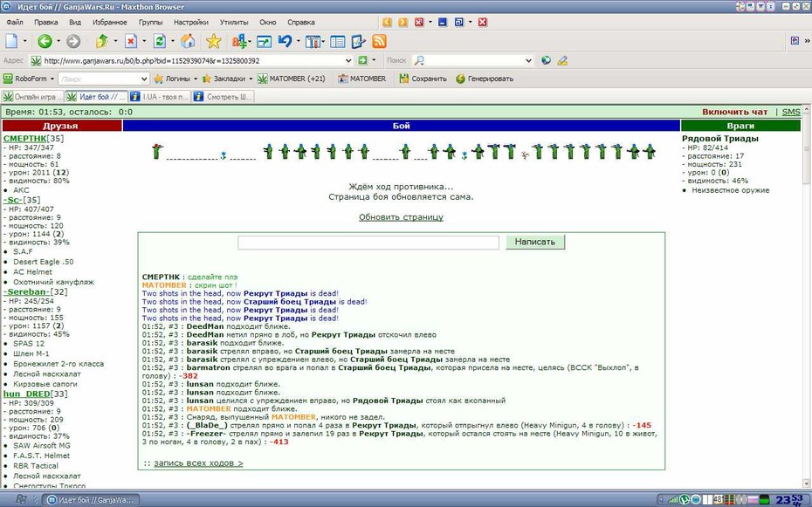Click the battle chat message input field
The width and height of the screenshot is (812, 507).
368,242
